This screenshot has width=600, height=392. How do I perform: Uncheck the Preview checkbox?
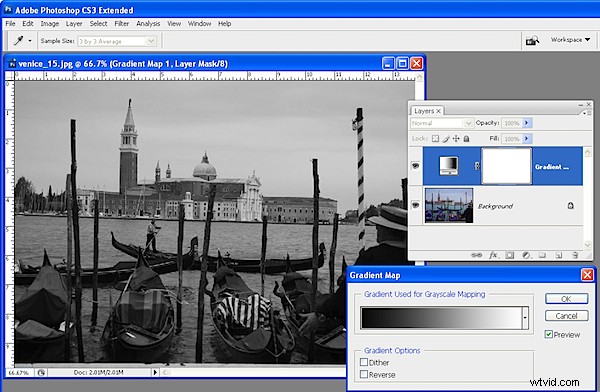549,335
